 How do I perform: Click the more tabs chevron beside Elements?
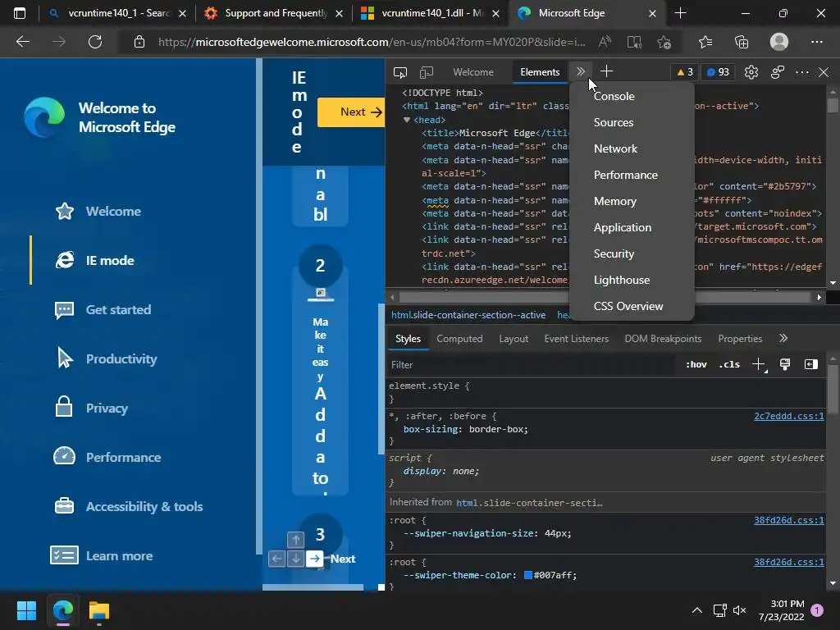pos(581,72)
